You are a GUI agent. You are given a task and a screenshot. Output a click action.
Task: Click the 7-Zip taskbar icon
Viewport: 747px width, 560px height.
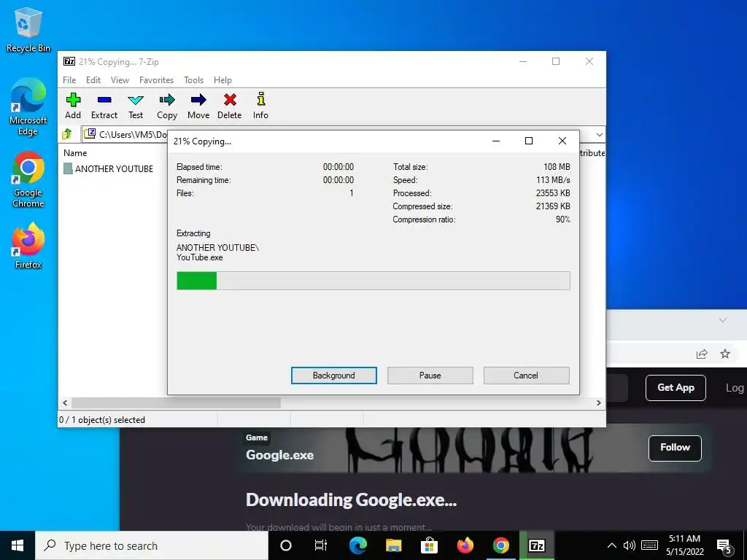click(x=537, y=545)
